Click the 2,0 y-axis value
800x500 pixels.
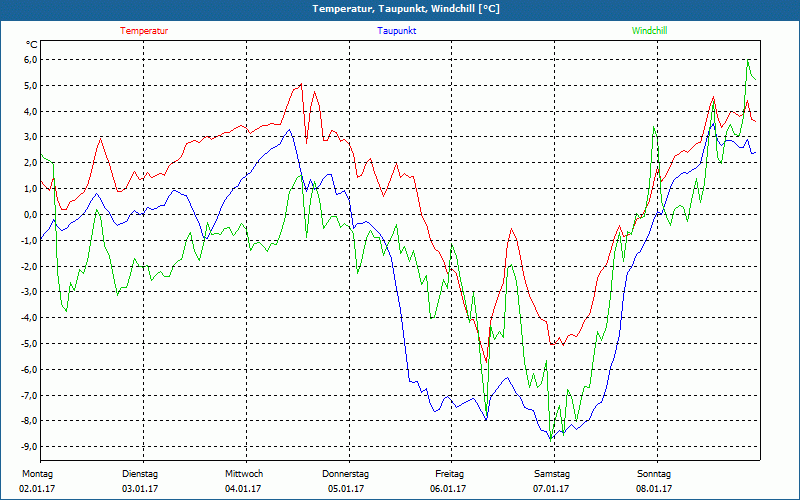[x=31, y=163]
